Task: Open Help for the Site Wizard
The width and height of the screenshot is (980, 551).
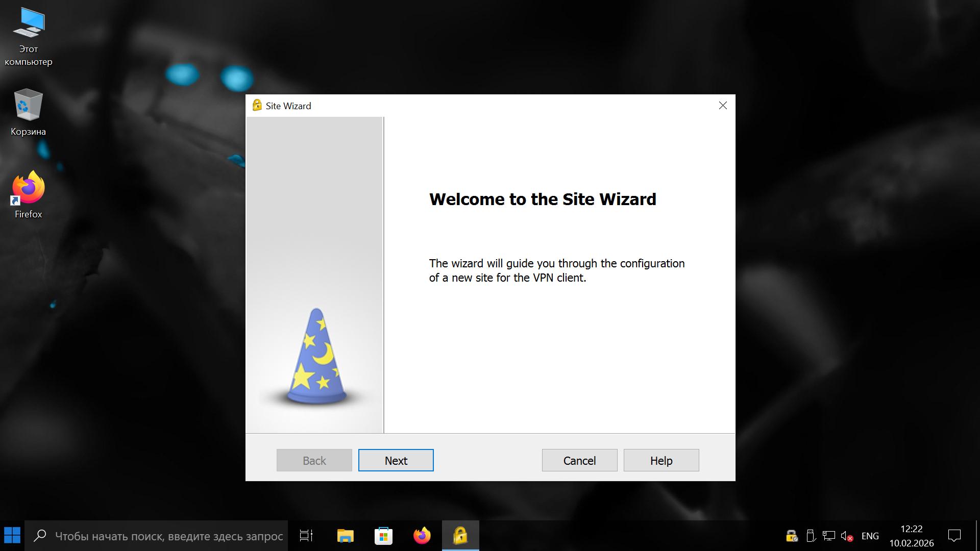Action: coord(661,460)
